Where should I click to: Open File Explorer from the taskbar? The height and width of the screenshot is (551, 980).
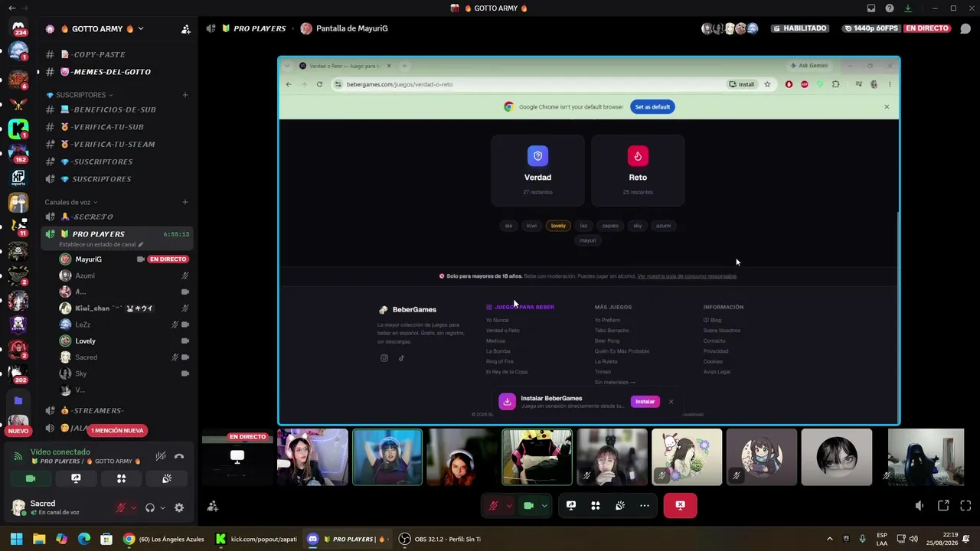coord(39,539)
